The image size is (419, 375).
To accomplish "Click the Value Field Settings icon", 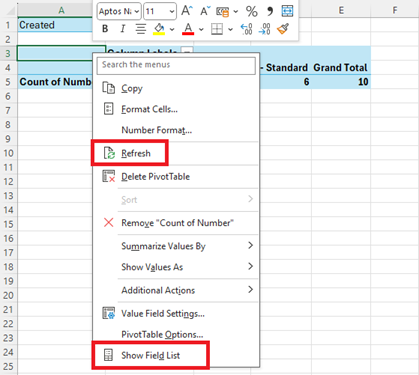I will point(109,313).
